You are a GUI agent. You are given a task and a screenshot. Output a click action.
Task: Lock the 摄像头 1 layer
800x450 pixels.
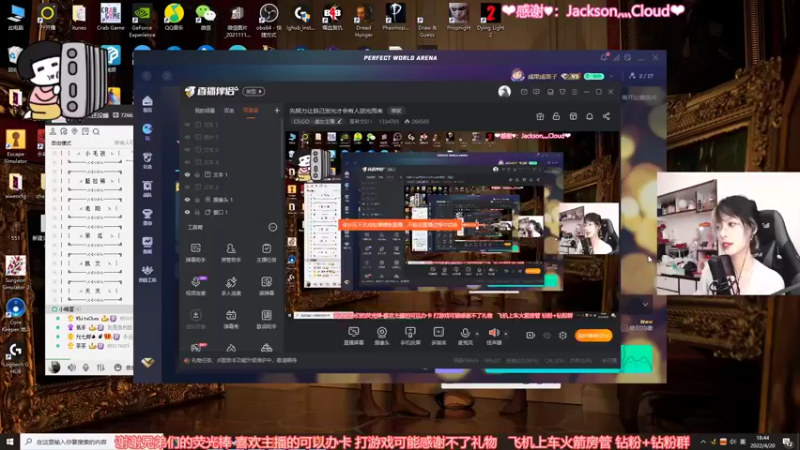click(197, 199)
